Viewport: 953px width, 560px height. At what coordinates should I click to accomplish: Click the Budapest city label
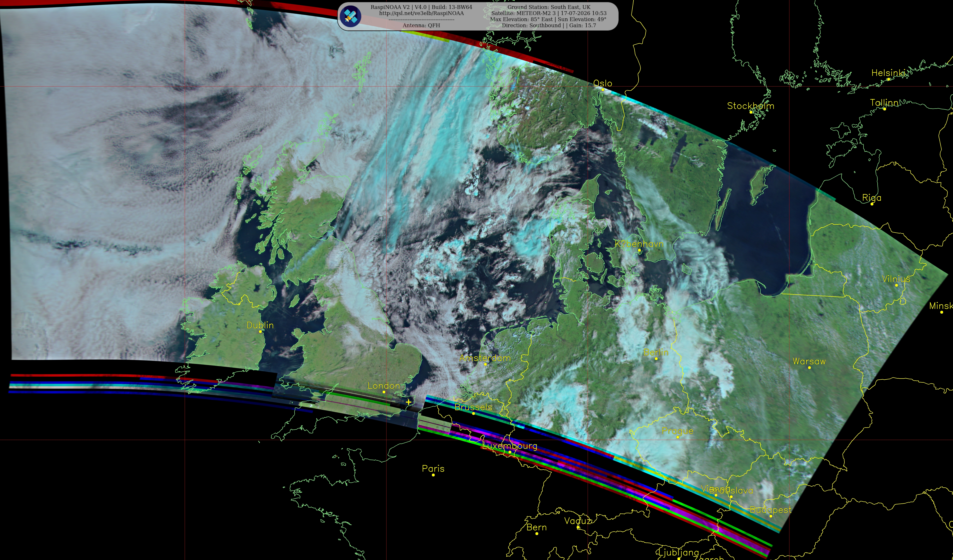point(770,510)
